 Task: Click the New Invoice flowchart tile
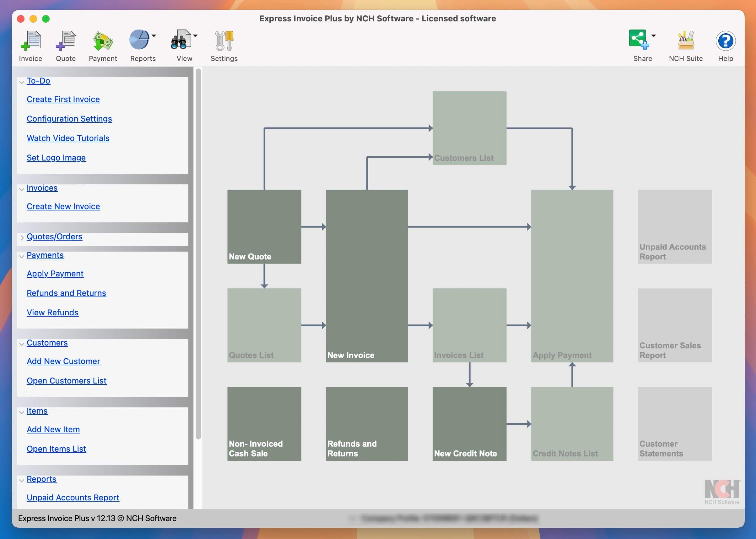367,276
